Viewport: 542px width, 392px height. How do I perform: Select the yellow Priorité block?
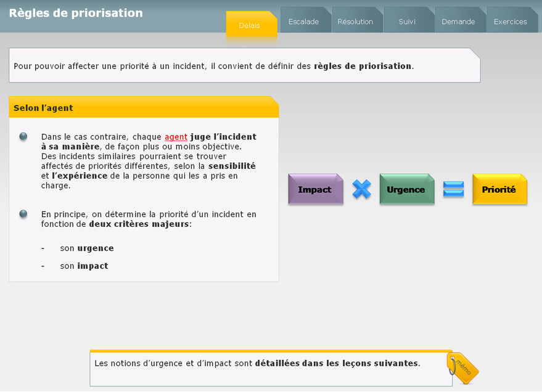tap(499, 189)
